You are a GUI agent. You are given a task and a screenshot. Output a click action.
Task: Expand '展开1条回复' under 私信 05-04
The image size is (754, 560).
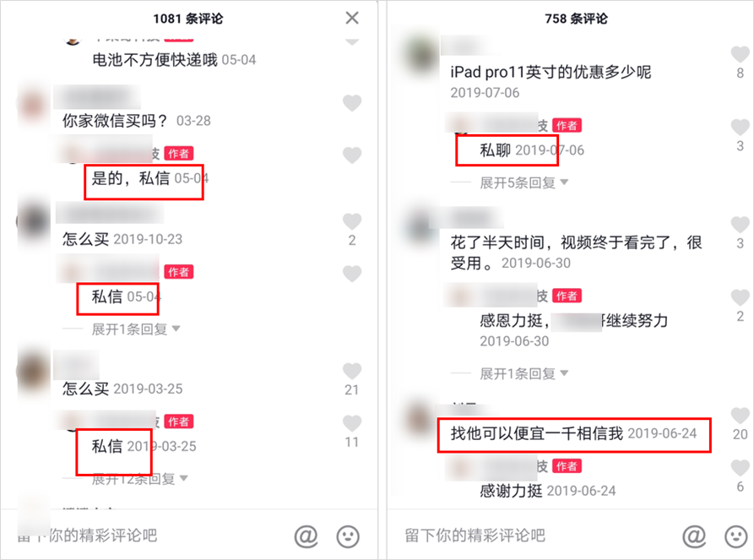(135, 329)
